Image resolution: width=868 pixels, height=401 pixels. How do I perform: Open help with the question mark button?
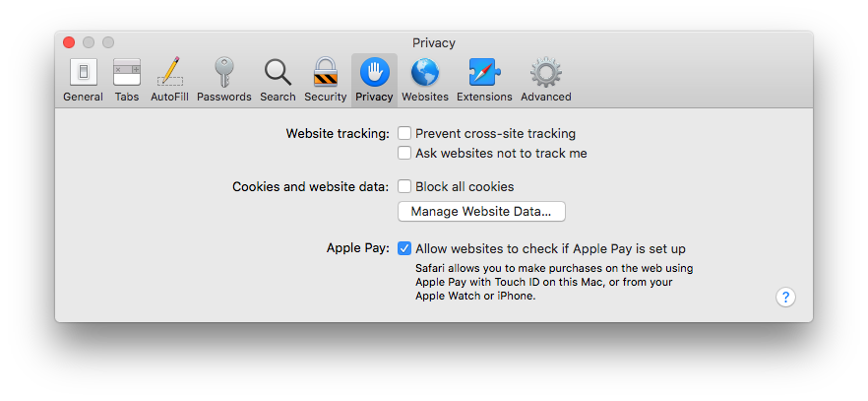click(785, 297)
